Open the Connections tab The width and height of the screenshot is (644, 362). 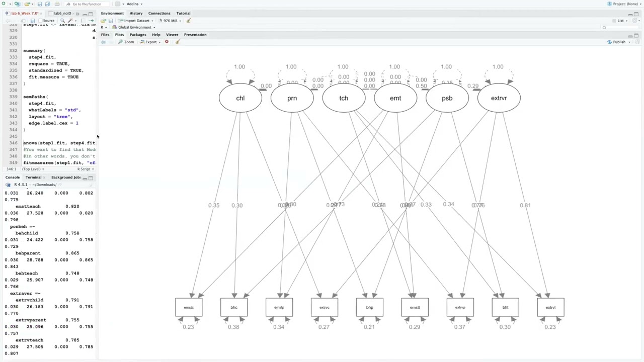[159, 13]
